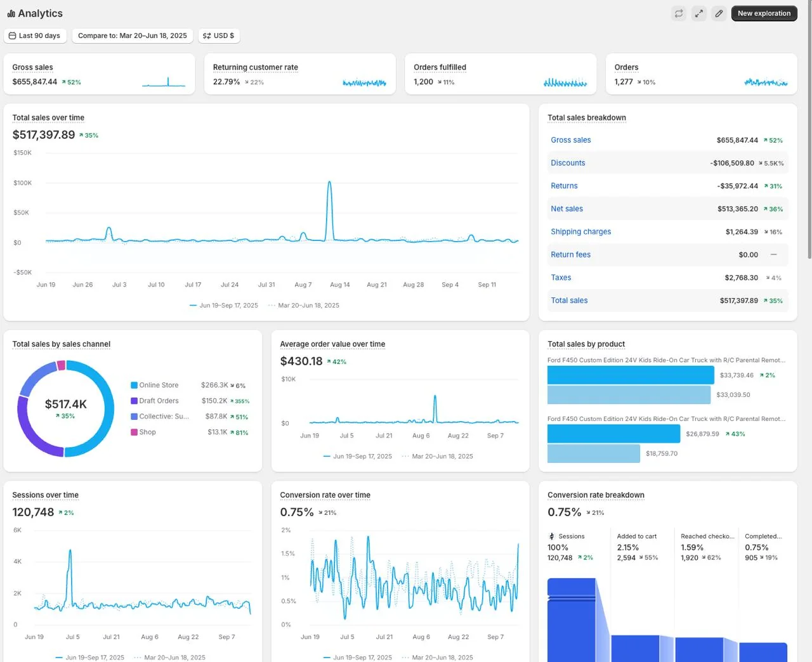Click the $33,739.46 product sales bar
This screenshot has height=662, width=812.
pos(631,375)
